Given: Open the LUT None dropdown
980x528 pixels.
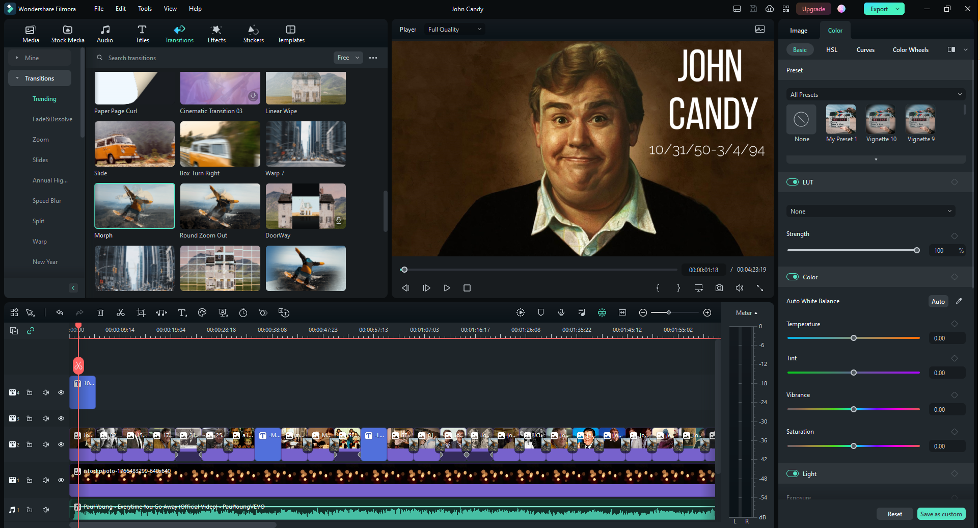Looking at the screenshot, I should click(870, 212).
